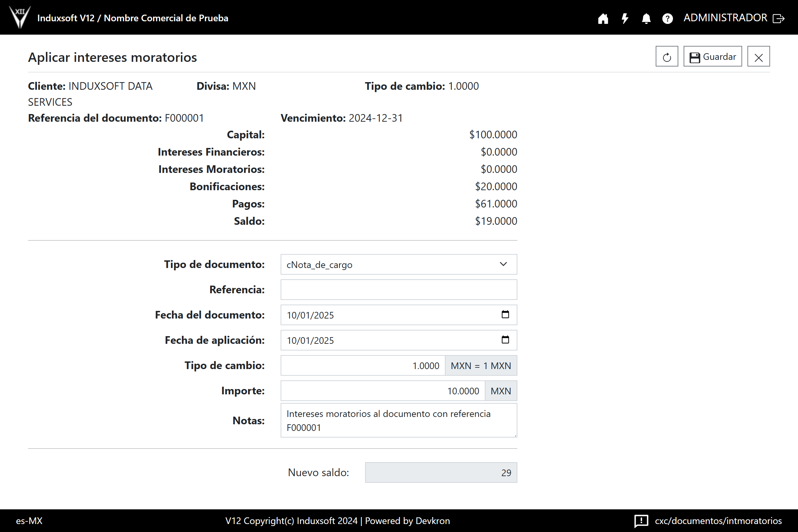Focus the Referencia input field
Screen dimensions: 798x532
399,289
